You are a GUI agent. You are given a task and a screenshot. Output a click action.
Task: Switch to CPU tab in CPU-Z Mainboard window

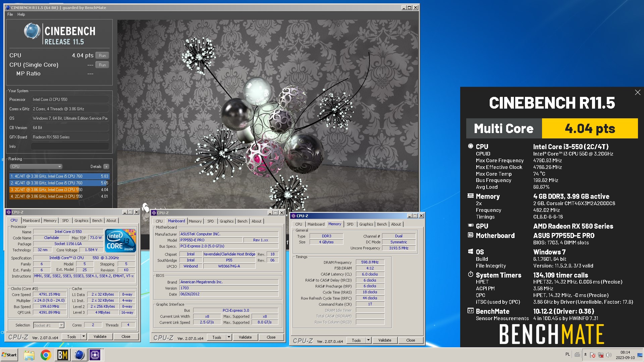coord(159,221)
